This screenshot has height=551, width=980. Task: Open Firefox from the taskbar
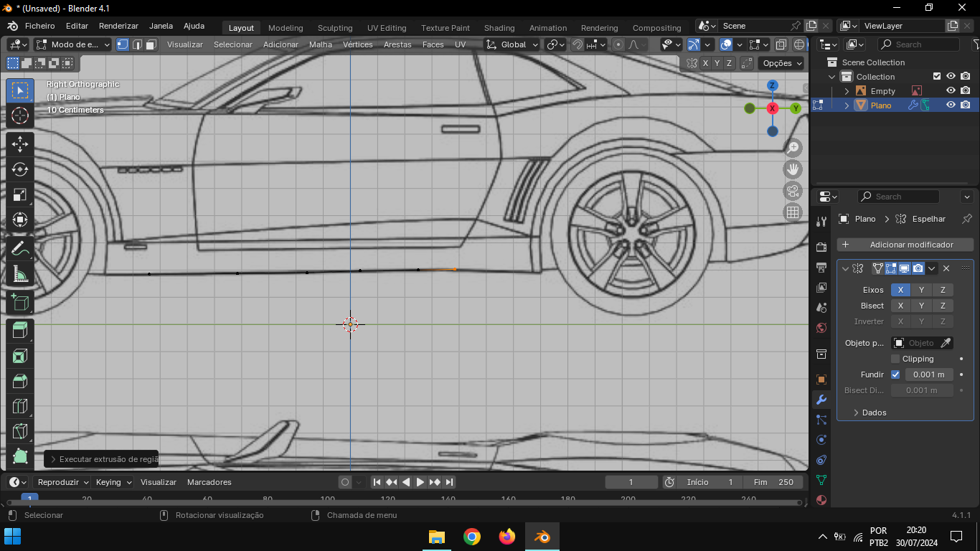[507, 537]
